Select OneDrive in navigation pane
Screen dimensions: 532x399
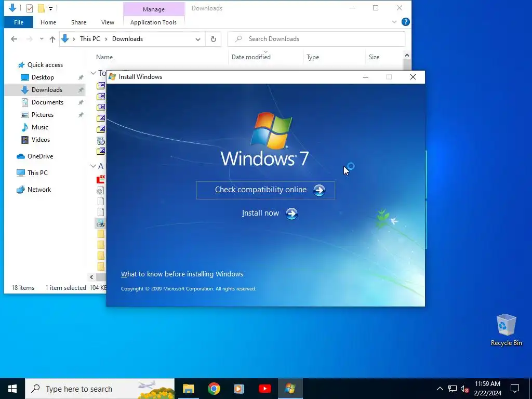pos(40,156)
